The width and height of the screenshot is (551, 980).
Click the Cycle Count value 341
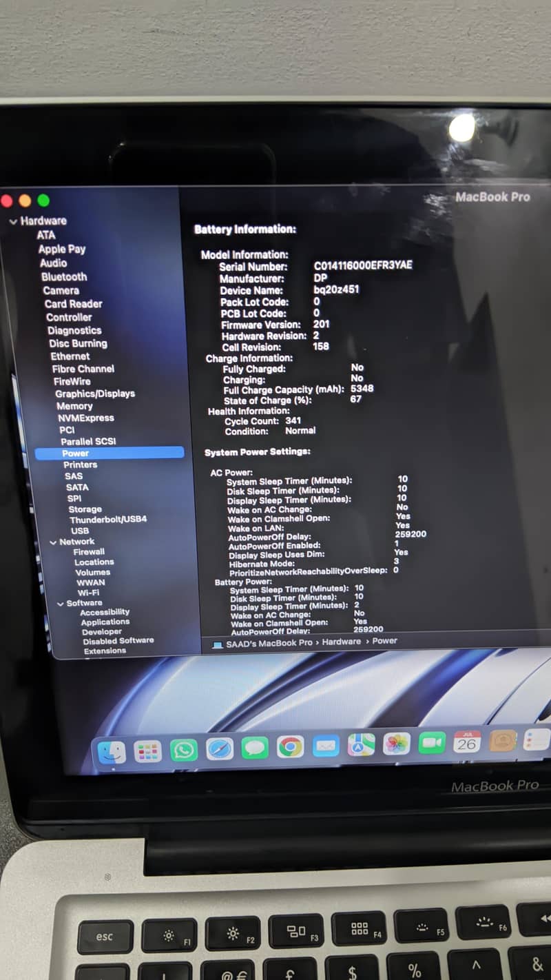coord(293,420)
